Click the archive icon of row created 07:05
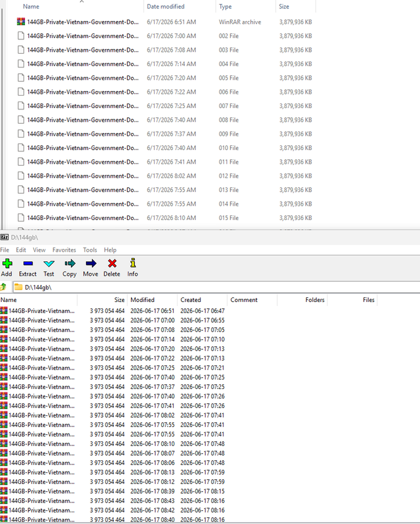420x524 pixels. 4,330
